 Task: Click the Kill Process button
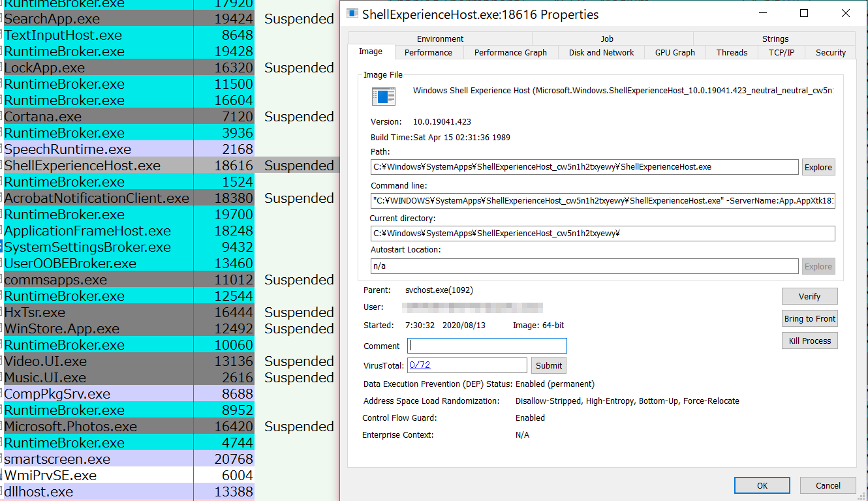[809, 341]
